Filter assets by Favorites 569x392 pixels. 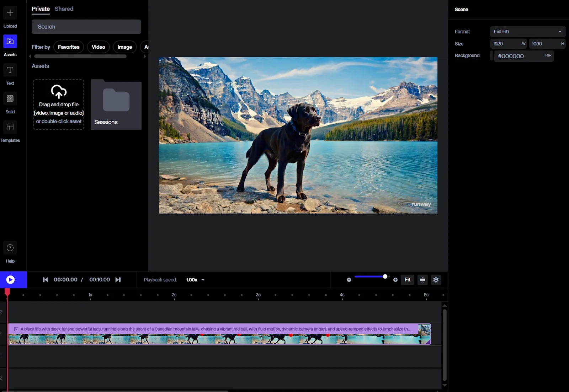69,47
